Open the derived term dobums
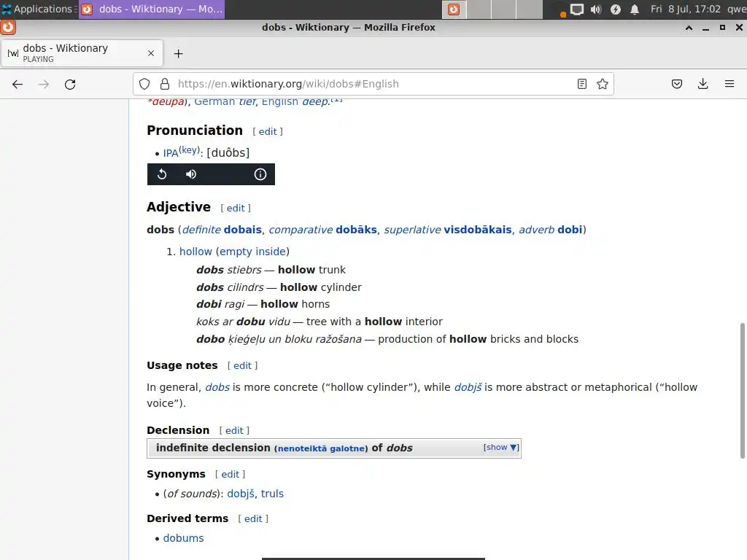Image resolution: width=747 pixels, height=560 pixels. pyautogui.click(x=183, y=539)
